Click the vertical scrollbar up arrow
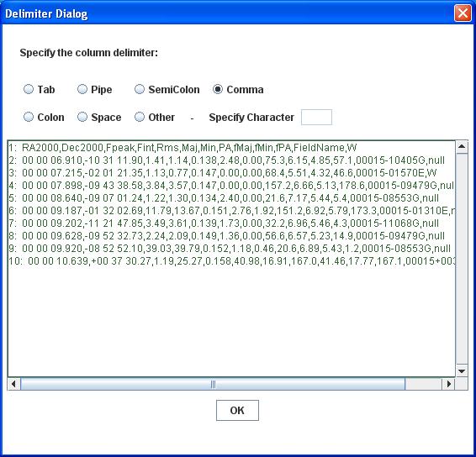This screenshot has height=457, width=476. click(462, 147)
